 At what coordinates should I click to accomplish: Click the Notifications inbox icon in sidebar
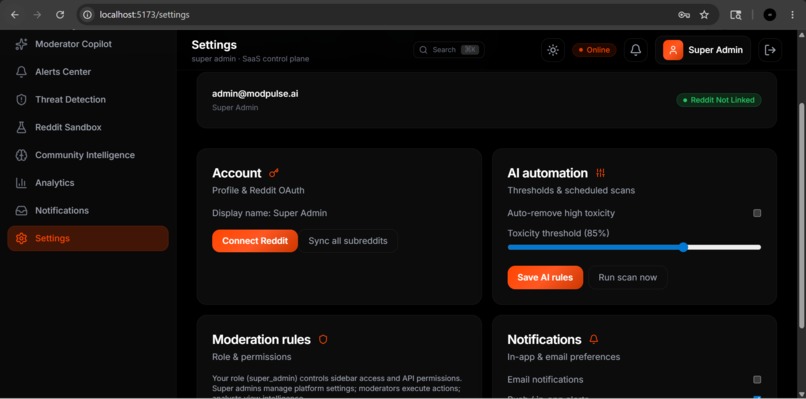[x=21, y=211]
